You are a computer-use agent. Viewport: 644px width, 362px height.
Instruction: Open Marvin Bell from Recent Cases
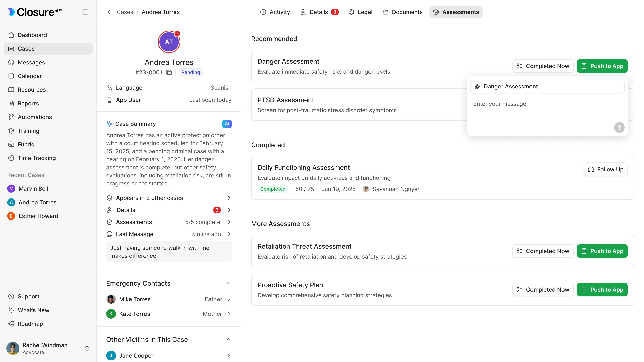[33, 189]
